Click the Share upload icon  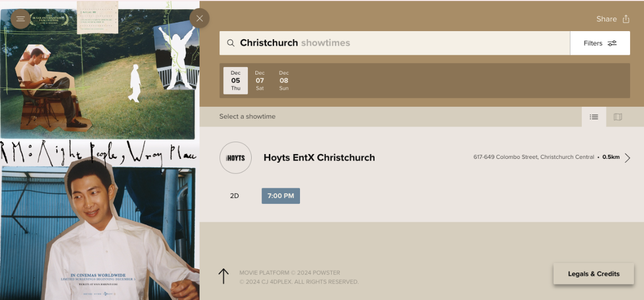[x=626, y=19]
